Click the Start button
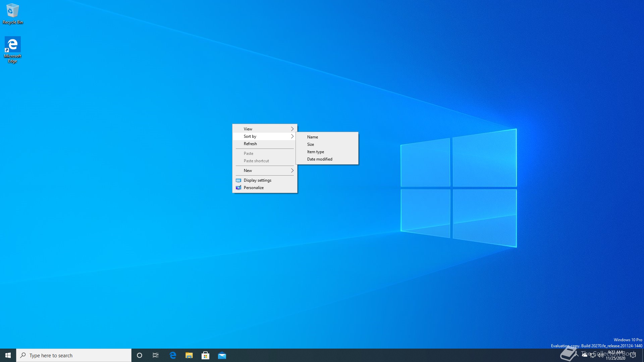 [8, 355]
